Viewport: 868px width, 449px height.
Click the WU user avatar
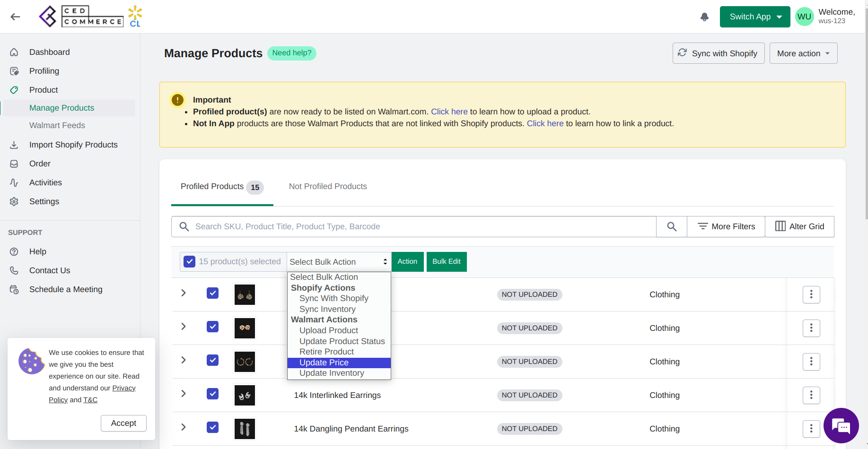tap(804, 17)
